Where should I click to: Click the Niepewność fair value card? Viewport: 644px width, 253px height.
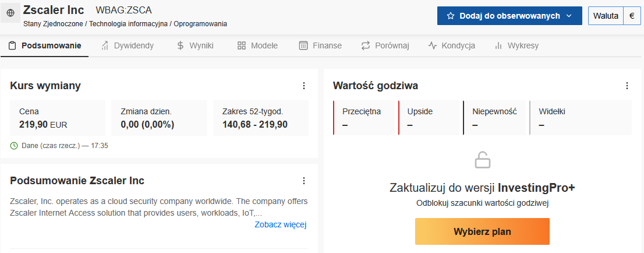[x=494, y=118]
